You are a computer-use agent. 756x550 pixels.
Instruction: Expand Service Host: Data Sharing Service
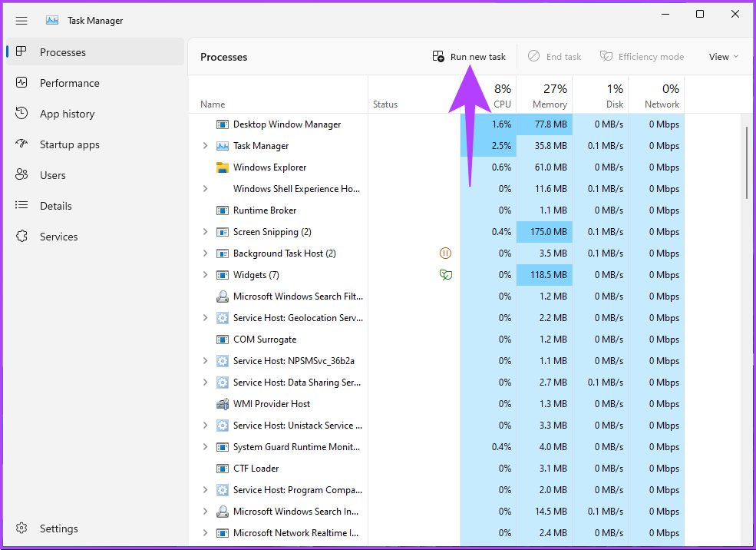point(206,383)
